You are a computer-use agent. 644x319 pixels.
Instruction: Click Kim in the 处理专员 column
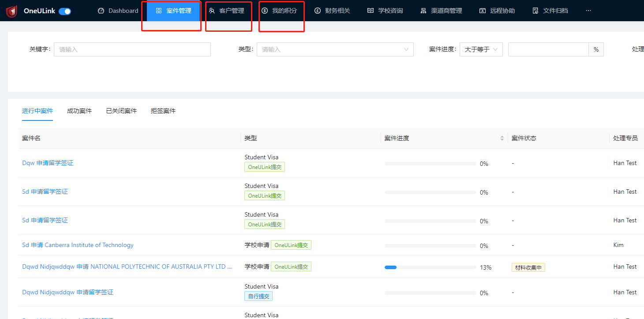[618, 245]
